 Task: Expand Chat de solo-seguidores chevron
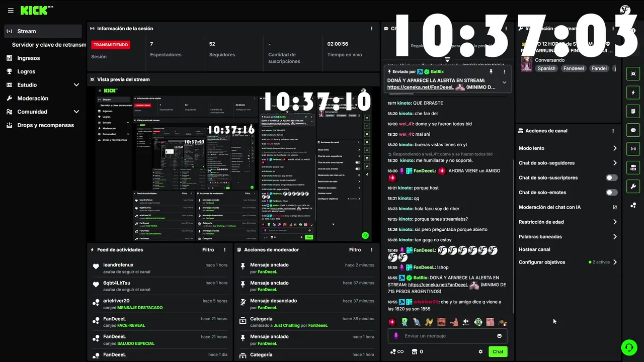click(615, 163)
